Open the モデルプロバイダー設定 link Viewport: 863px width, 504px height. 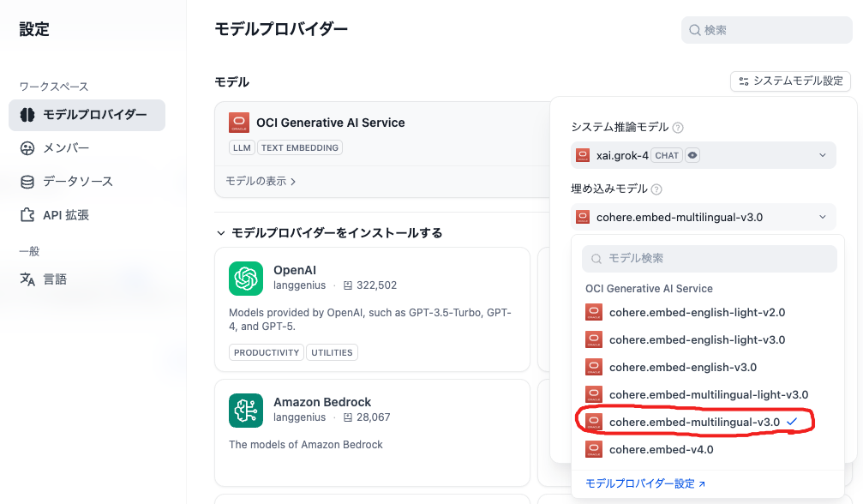click(x=645, y=483)
